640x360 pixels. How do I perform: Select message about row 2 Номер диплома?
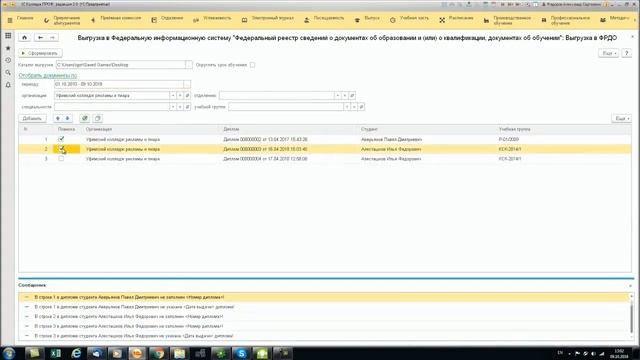tap(129, 316)
